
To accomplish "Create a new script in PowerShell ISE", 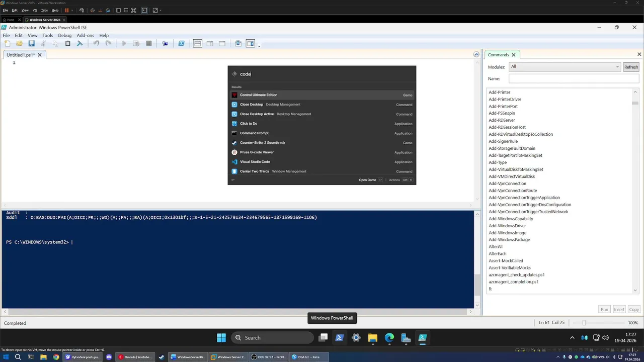I will (x=7, y=44).
